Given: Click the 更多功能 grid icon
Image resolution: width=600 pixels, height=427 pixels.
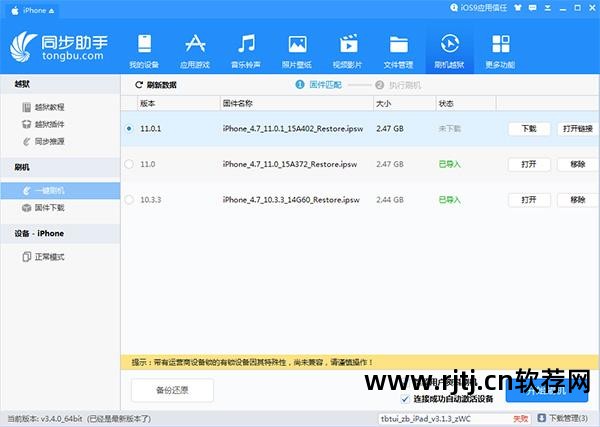Looking at the screenshot, I should pos(501,44).
